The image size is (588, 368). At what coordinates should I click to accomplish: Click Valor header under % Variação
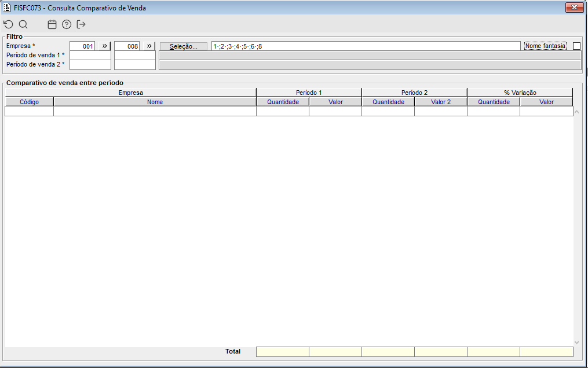546,102
